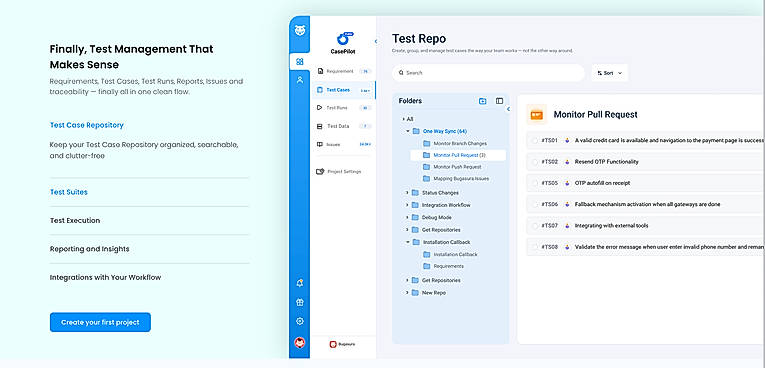Image resolution: width=765 pixels, height=368 pixels.
Task: Expand the Integration Workflow folder
Action: tap(407, 205)
